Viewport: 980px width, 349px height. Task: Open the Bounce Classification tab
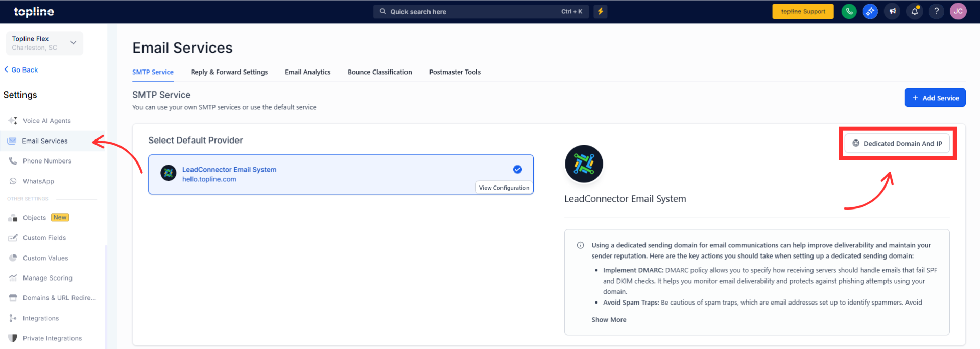click(380, 72)
